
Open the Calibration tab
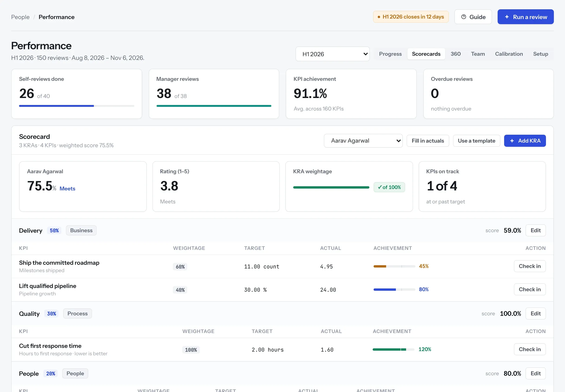[x=509, y=54]
